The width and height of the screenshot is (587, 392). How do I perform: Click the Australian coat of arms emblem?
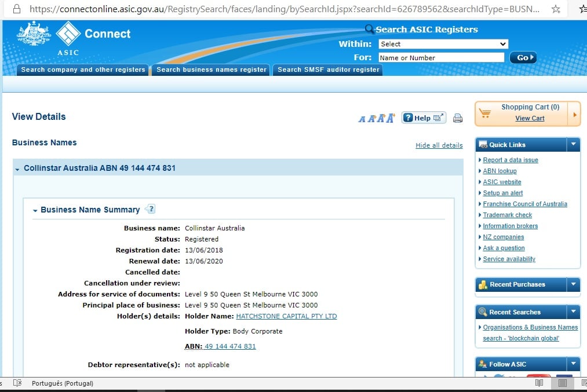34,33
